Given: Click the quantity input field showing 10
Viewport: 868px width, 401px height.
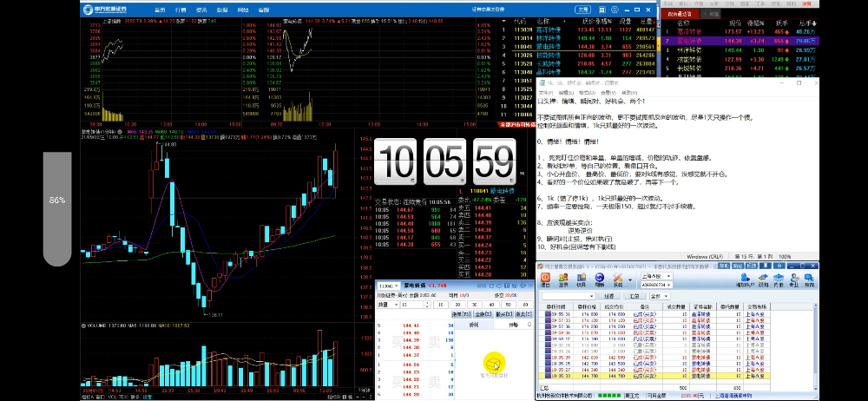Looking at the screenshot, I should click(x=411, y=305).
